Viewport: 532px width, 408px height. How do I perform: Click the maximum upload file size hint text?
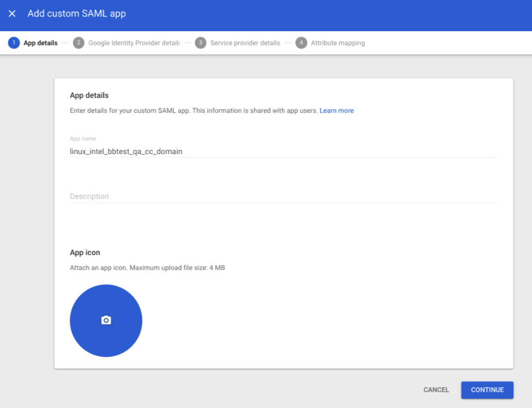[147, 268]
